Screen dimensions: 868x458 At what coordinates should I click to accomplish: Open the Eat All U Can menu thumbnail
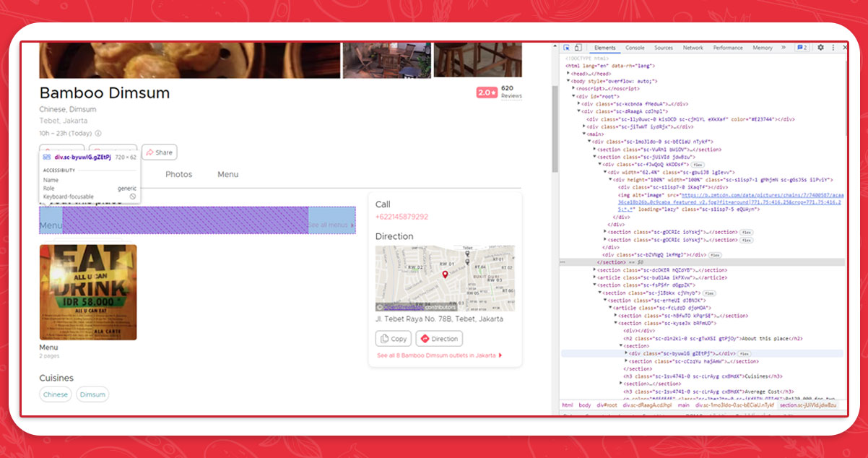88,292
